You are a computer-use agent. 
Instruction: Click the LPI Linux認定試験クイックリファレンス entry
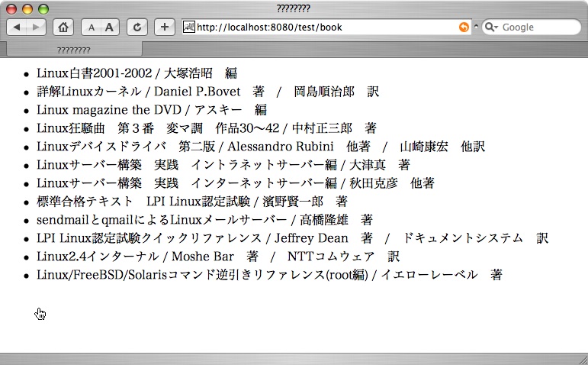click(x=293, y=238)
